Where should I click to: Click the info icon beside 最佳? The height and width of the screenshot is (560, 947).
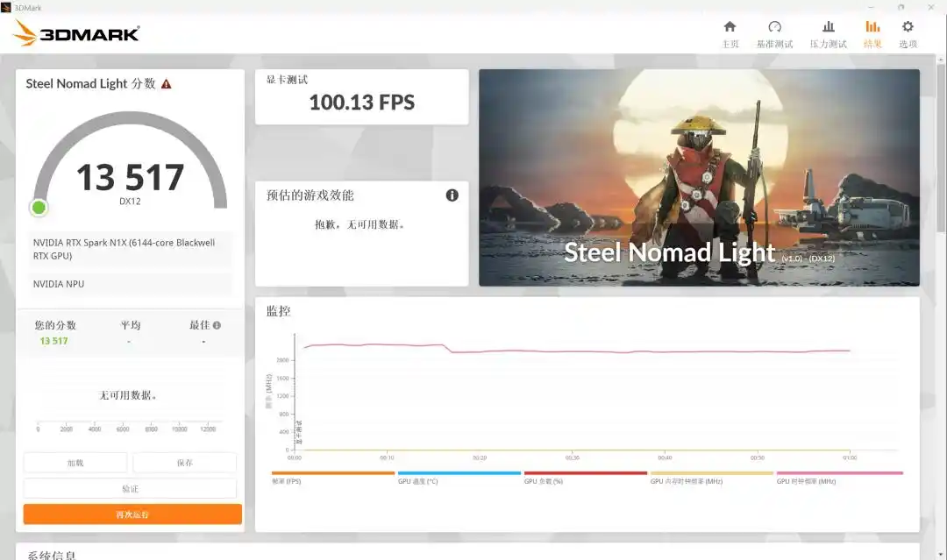tap(217, 325)
